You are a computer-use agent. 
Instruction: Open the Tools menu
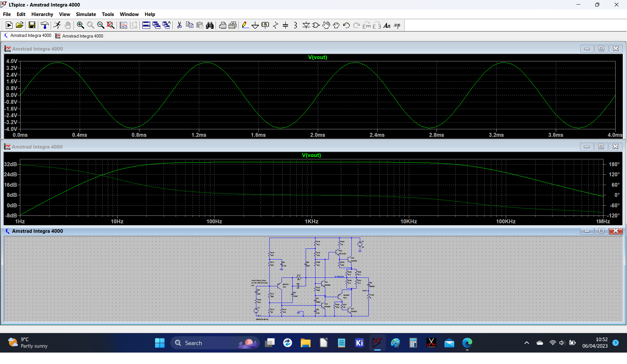(x=108, y=14)
